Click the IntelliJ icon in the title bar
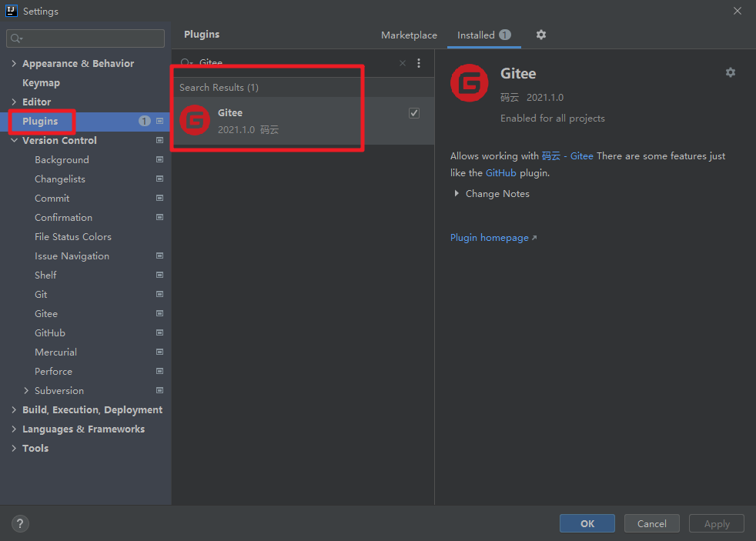This screenshot has height=541, width=756. point(11,11)
